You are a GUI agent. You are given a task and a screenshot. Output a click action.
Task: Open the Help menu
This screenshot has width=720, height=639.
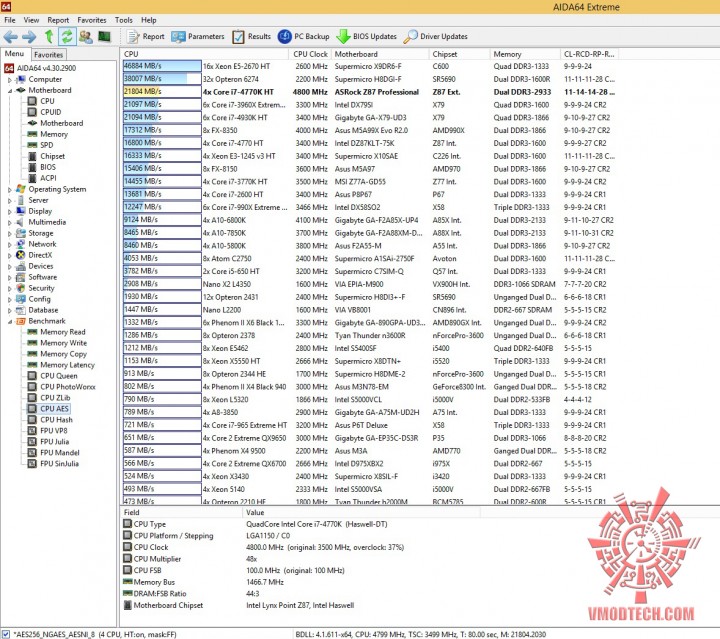148,20
